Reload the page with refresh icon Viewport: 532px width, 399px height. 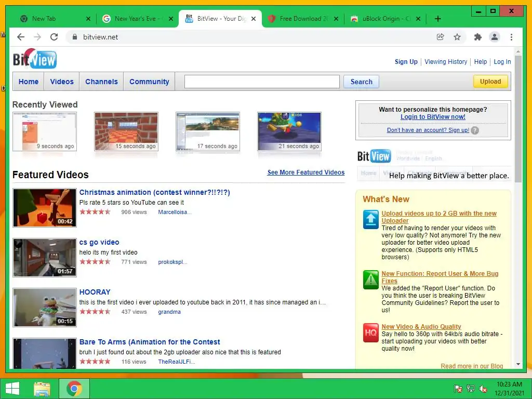pos(54,37)
